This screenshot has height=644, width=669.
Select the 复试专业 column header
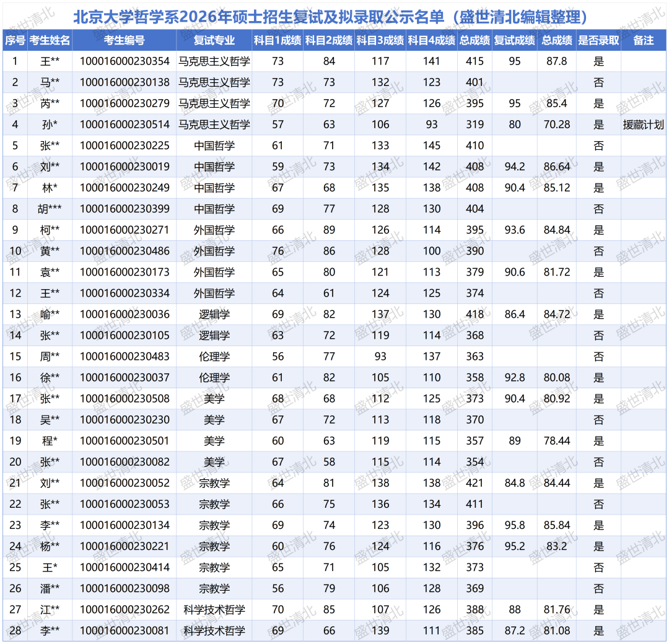click(x=214, y=40)
